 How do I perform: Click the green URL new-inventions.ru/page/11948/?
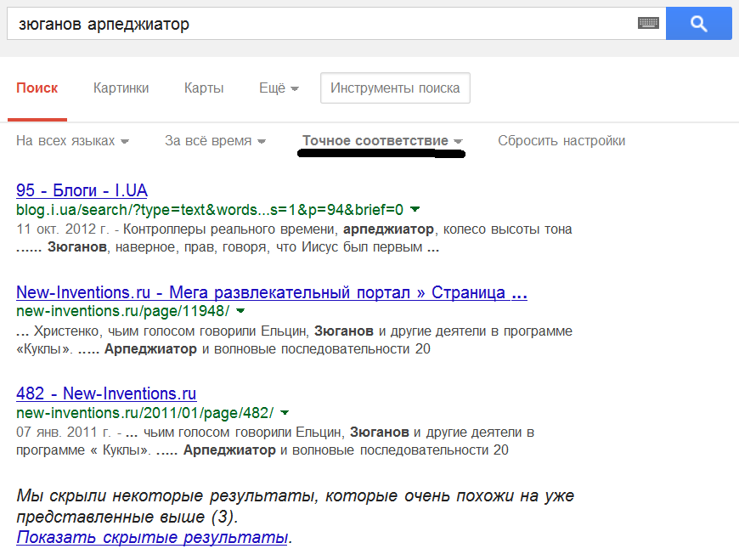tap(122, 311)
